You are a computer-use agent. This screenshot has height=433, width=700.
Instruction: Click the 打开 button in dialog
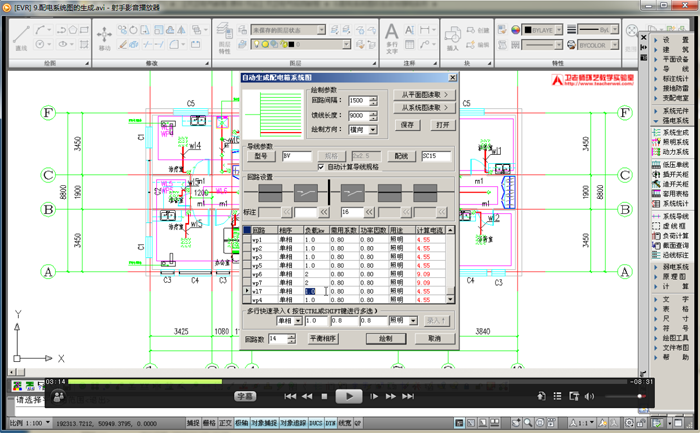(442, 125)
